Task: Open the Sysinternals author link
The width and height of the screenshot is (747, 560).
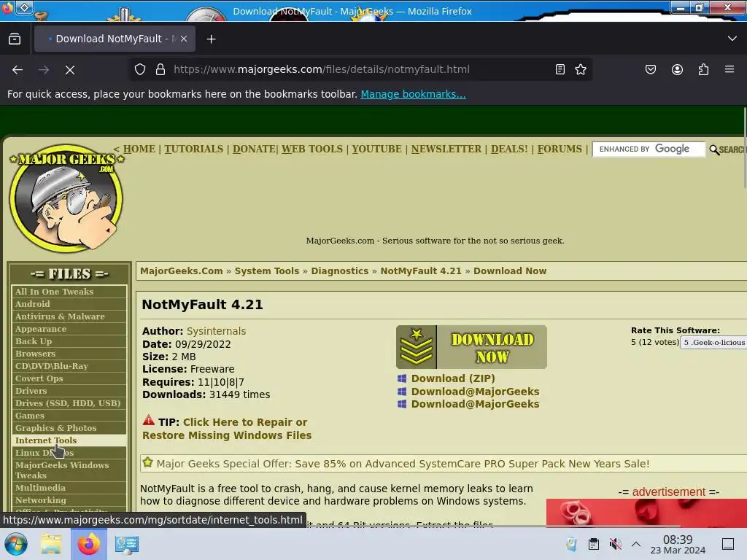Action: pos(216,331)
